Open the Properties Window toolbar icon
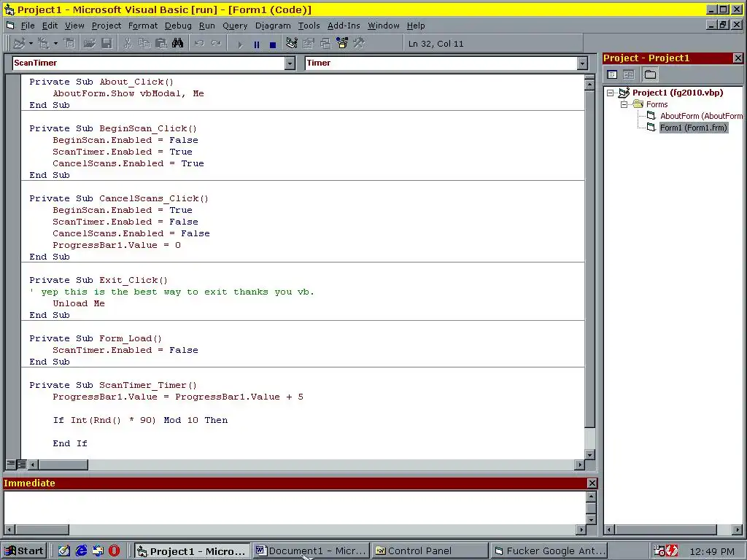747x560 pixels. (x=309, y=43)
